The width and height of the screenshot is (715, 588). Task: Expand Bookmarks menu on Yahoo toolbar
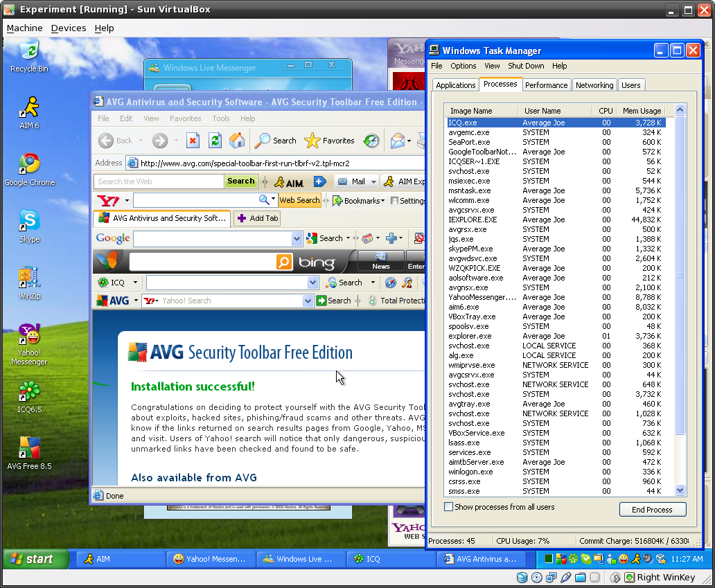359,201
